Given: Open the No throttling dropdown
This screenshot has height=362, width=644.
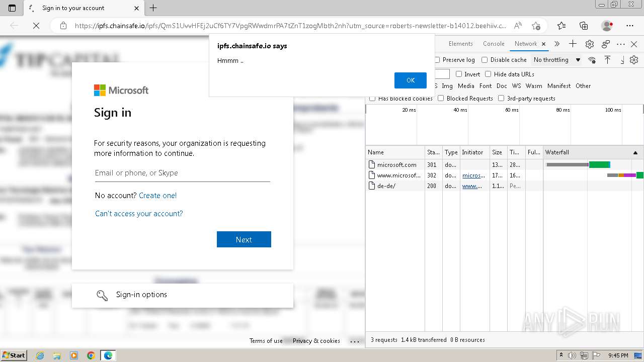Looking at the screenshot, I should point(557,60).
